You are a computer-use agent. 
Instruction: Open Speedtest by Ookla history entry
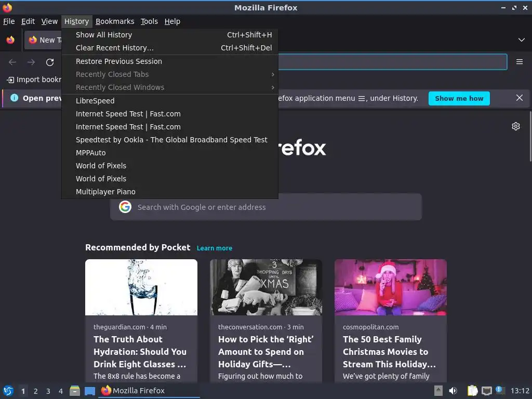170,140
